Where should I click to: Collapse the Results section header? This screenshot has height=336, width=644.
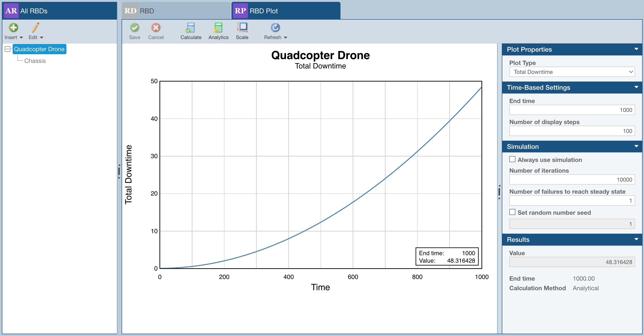coord(636,239)
